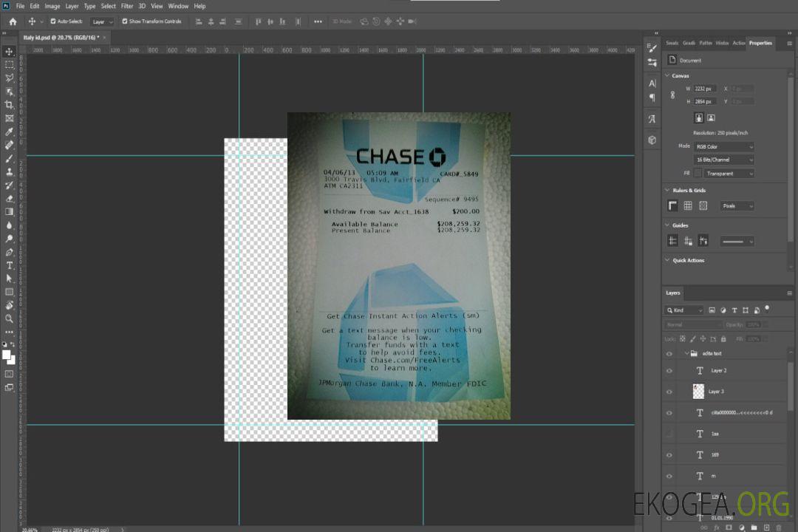Image resolution: width=798 pixels, height=532 pixels.
Task: Select the Pen tool
Action: click(9, 252)
